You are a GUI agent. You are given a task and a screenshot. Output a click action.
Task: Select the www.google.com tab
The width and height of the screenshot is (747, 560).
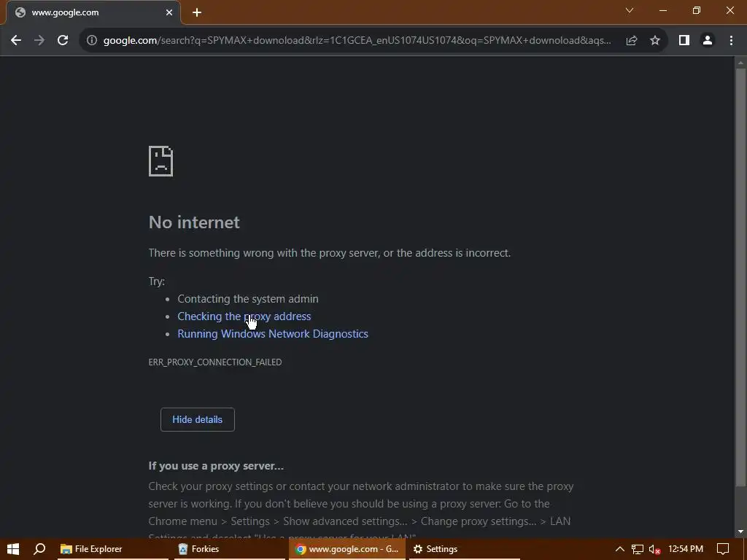[93, 13]
